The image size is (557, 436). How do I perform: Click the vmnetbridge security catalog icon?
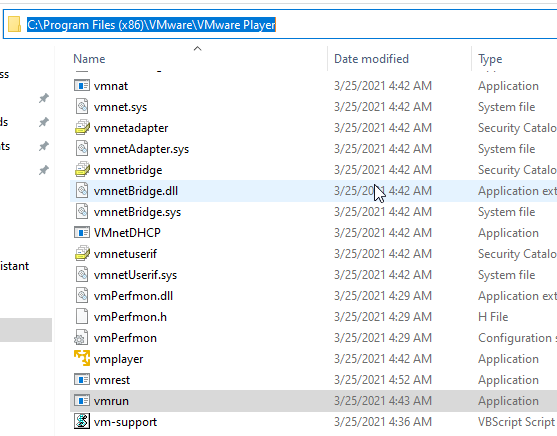pos(82,169)
